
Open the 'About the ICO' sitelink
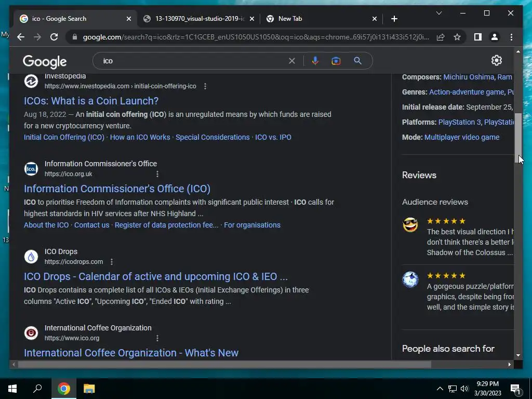[46, 225]
